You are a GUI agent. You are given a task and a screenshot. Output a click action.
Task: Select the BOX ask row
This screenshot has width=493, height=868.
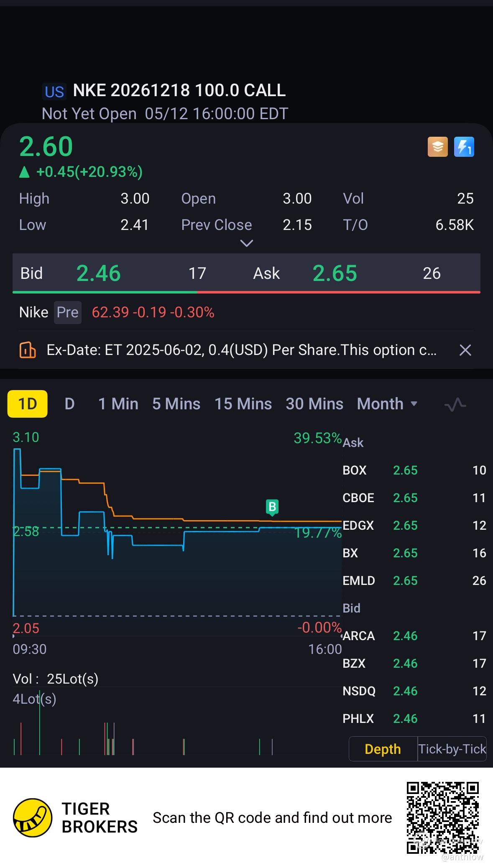click(x=414, y=470)
